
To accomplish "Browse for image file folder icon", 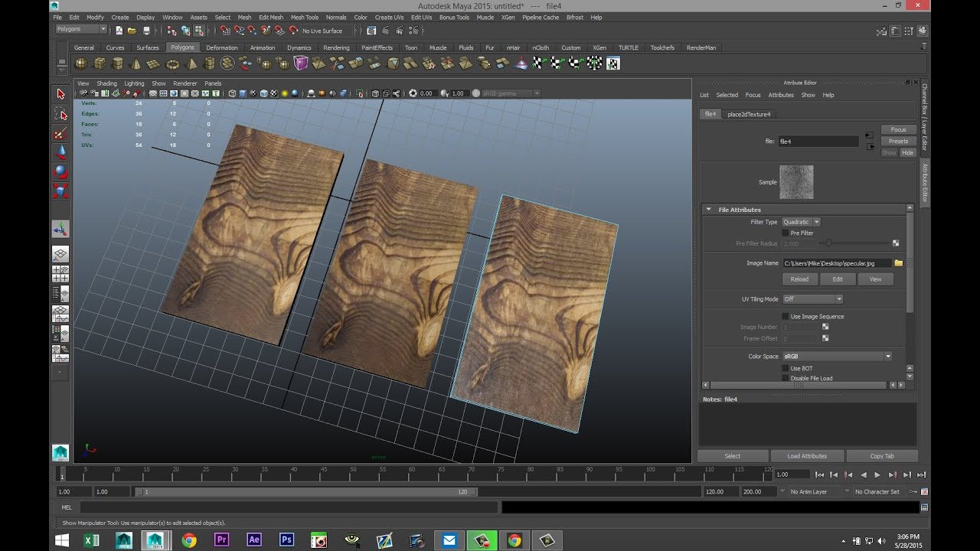I will [x=898, y=263].
